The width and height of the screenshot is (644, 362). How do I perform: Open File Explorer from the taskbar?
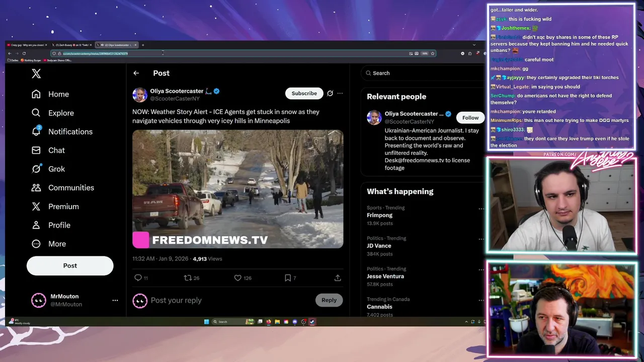[x=277, y=322]
